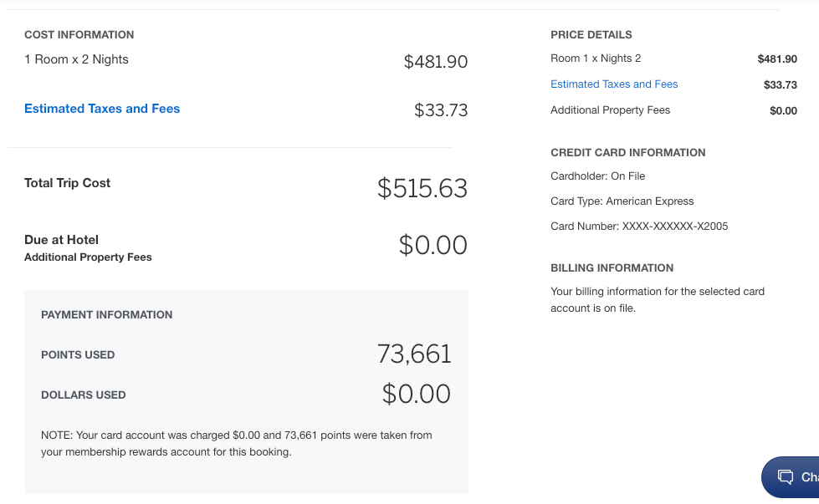Click the Payment Information heading
Image resolution: width=819 pixels, height=504 pixels.
[107, 315]
